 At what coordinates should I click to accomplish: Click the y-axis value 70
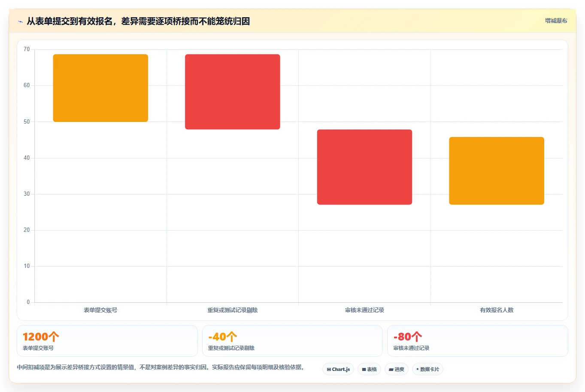click(x=27, y=49)
